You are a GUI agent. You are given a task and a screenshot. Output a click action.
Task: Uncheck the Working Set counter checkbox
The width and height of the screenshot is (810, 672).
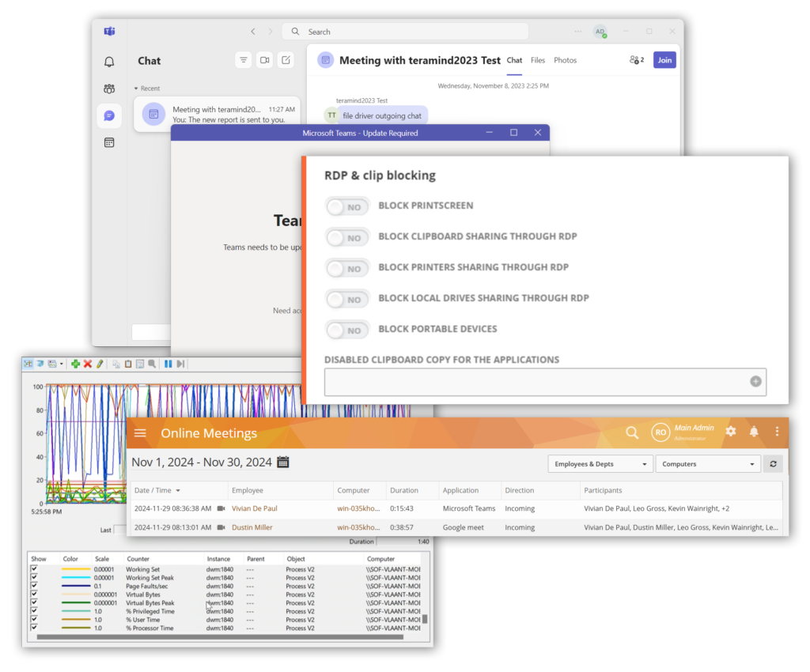click(34, 569)
